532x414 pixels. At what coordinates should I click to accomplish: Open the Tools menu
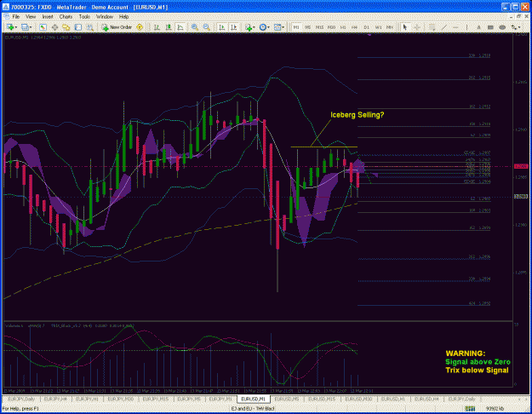84,16
